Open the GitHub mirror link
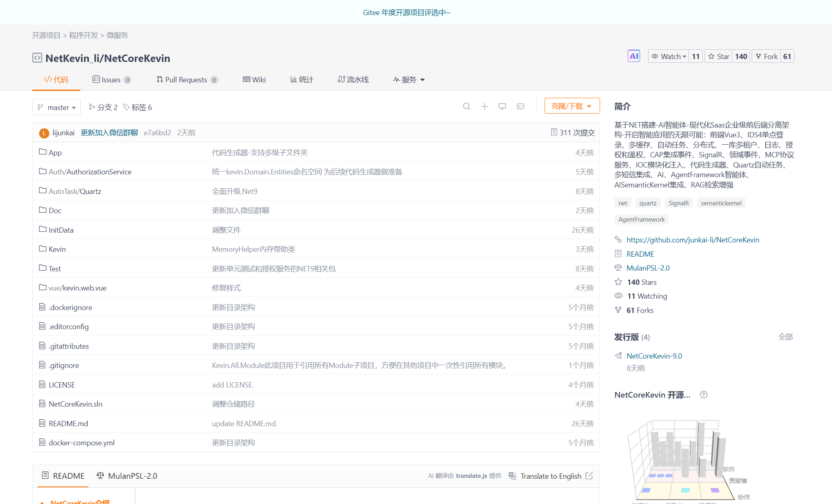The image size is (832, 504). point(693,240)
